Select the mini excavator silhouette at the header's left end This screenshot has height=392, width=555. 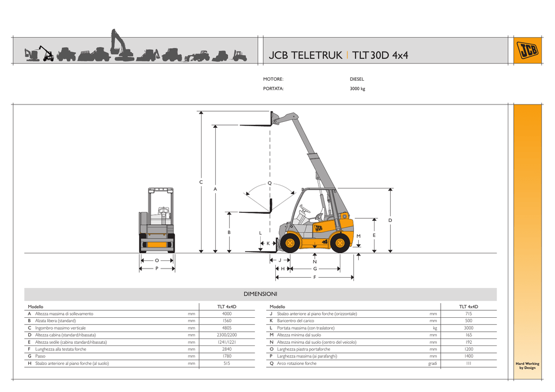tap(31, 55)
